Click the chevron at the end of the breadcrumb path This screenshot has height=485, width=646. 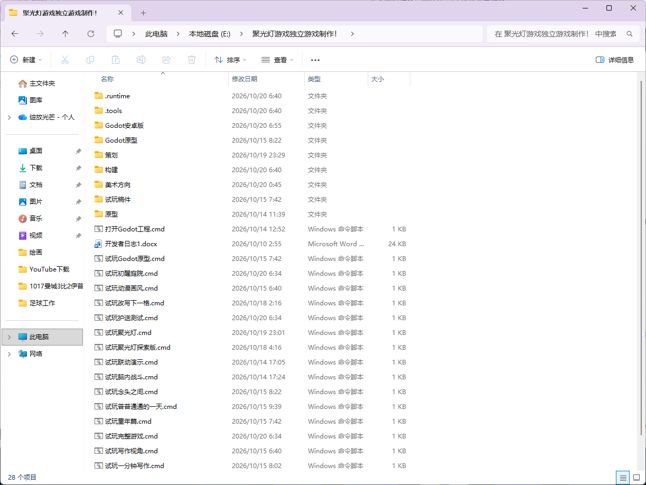[352, 34]
